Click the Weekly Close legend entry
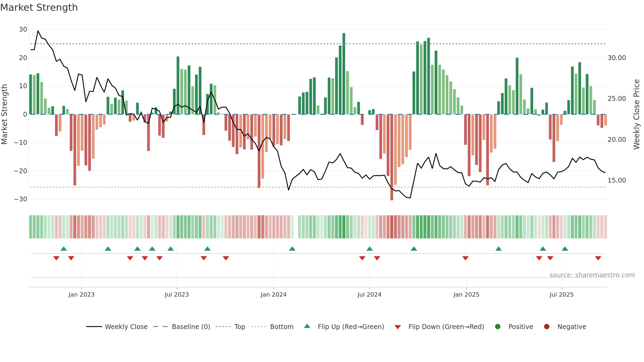Screen dimensions: 644x362 (117, 327)
